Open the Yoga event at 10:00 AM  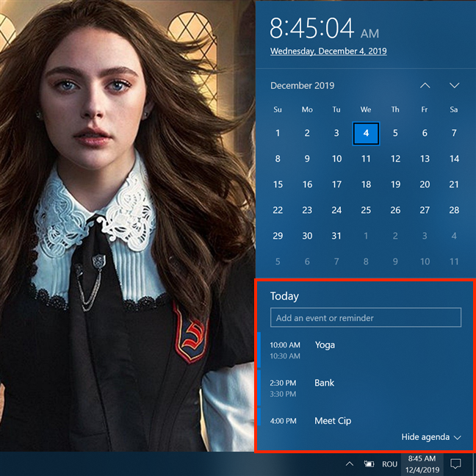[x=366, y=350]
